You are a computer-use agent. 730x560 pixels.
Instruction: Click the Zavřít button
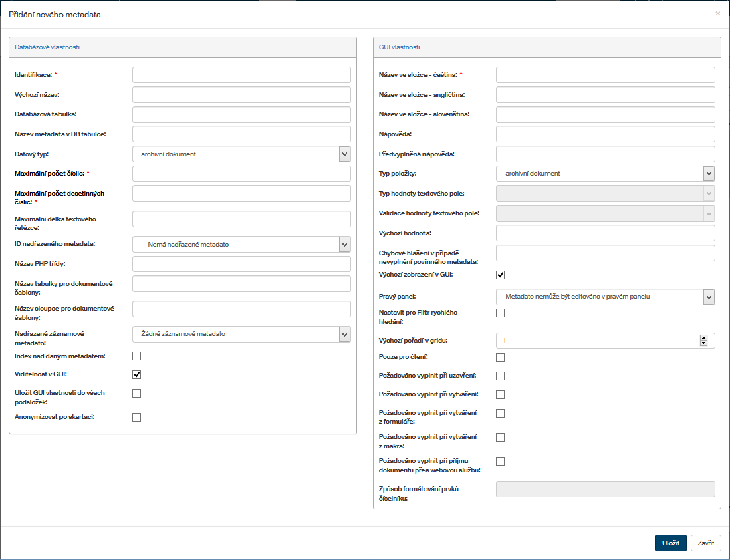click(705, 543)
